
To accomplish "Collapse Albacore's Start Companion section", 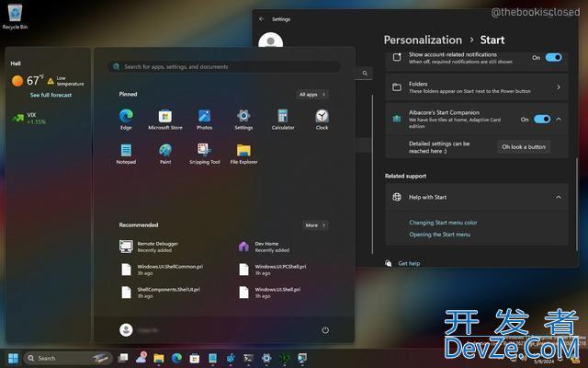I will pyautogui.click(x=559, y=119).
